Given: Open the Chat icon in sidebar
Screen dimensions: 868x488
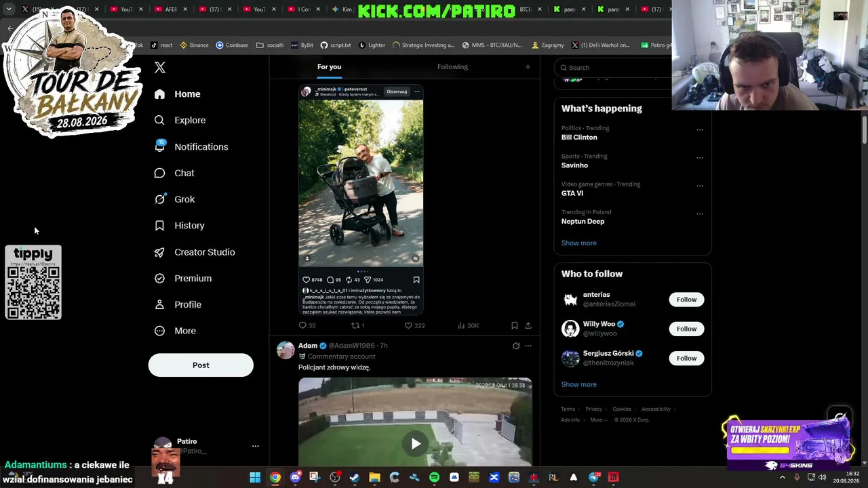Looking at the screenshot, I should coord(159,173).
